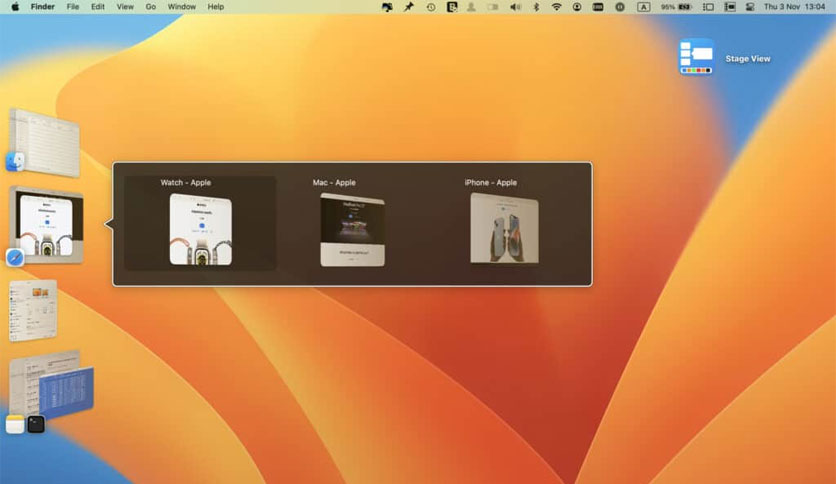Click the pushpin menu bar icon

pyautogui.click(x=408, y=7)
